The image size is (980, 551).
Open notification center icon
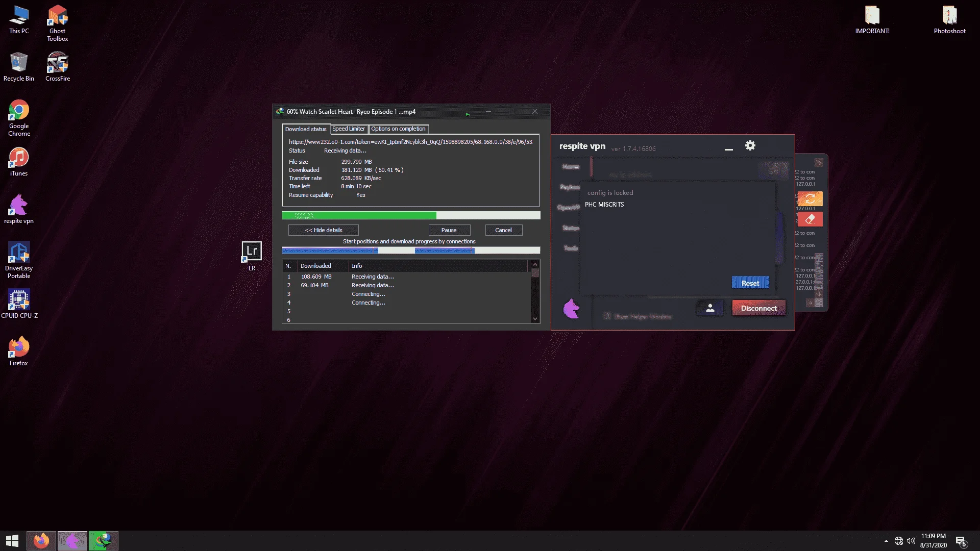click(962, 541)
